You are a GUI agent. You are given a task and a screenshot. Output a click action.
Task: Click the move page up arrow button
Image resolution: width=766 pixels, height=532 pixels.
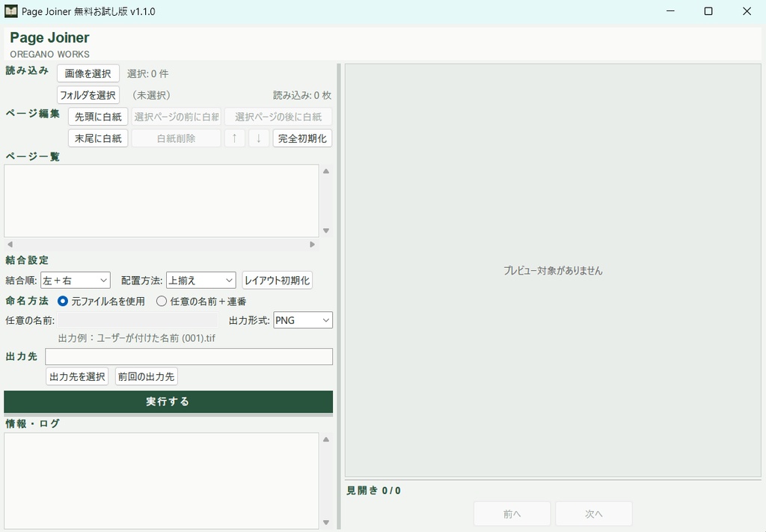[x=234, y=138]
